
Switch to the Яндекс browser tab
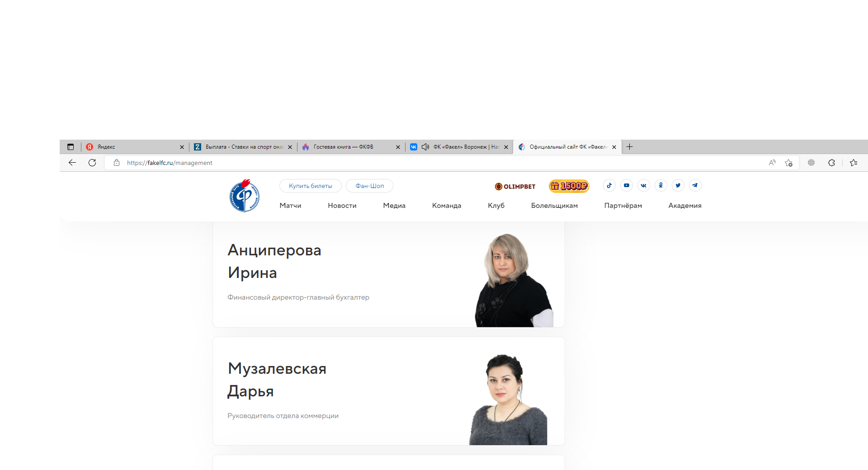tap(131, 147)
